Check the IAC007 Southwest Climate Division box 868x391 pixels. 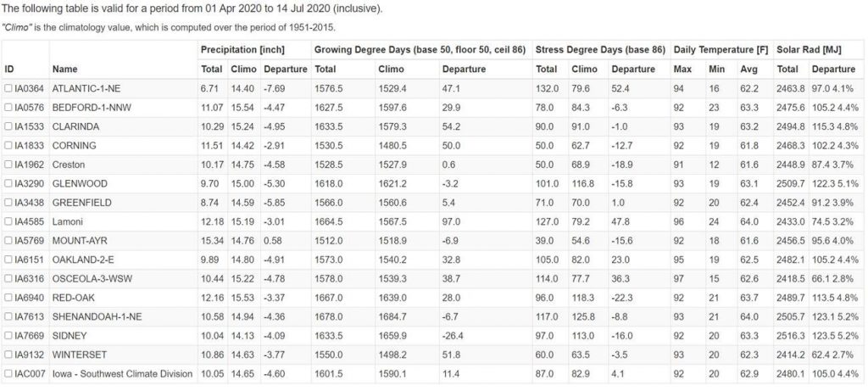pos(8,374)
